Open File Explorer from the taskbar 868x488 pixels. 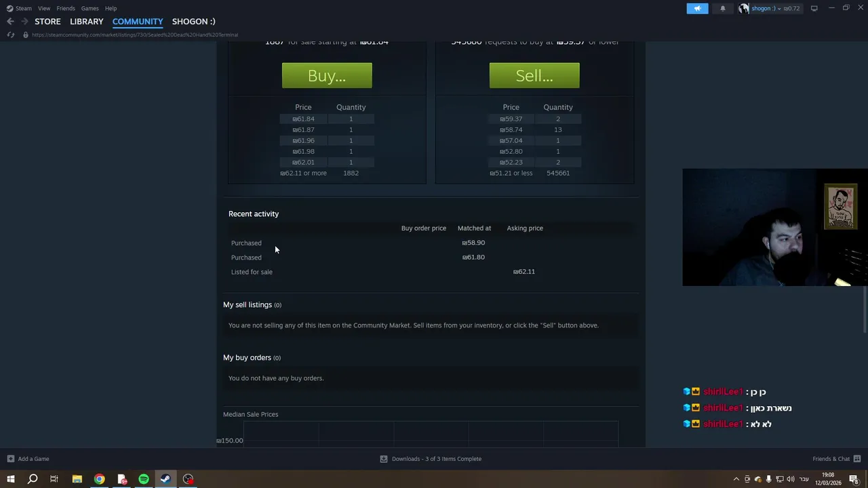[x=77, y=479]
